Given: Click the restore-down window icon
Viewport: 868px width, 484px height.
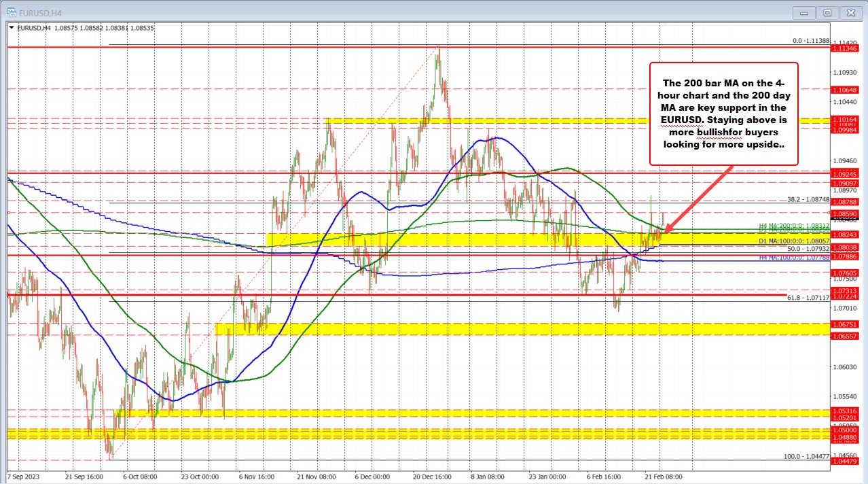Looking at the screenshot, I should (827, 12).
